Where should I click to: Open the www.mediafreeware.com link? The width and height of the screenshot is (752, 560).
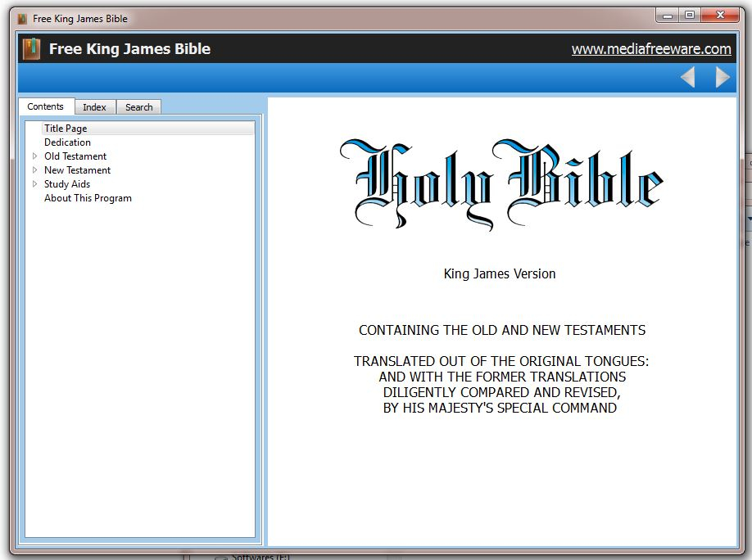point(650,49)
